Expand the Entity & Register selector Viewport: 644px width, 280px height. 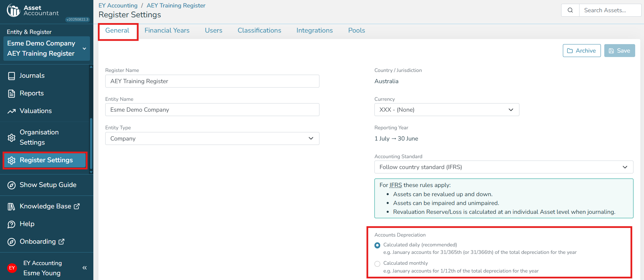[x=47, y=49]
